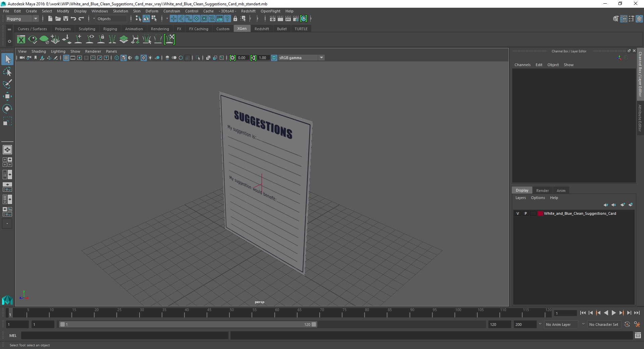Toggle color management ON button
This screenshot has width=644, height=349.
274,58
